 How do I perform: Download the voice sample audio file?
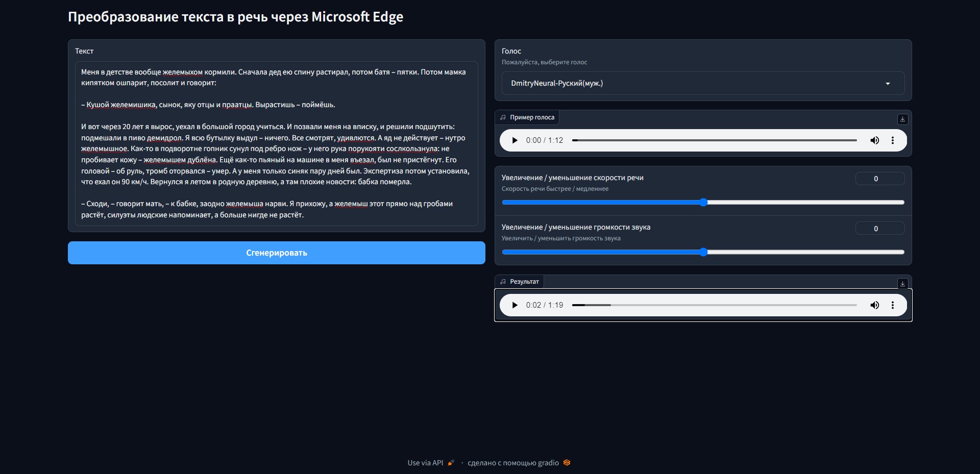(x=902, y=119)
